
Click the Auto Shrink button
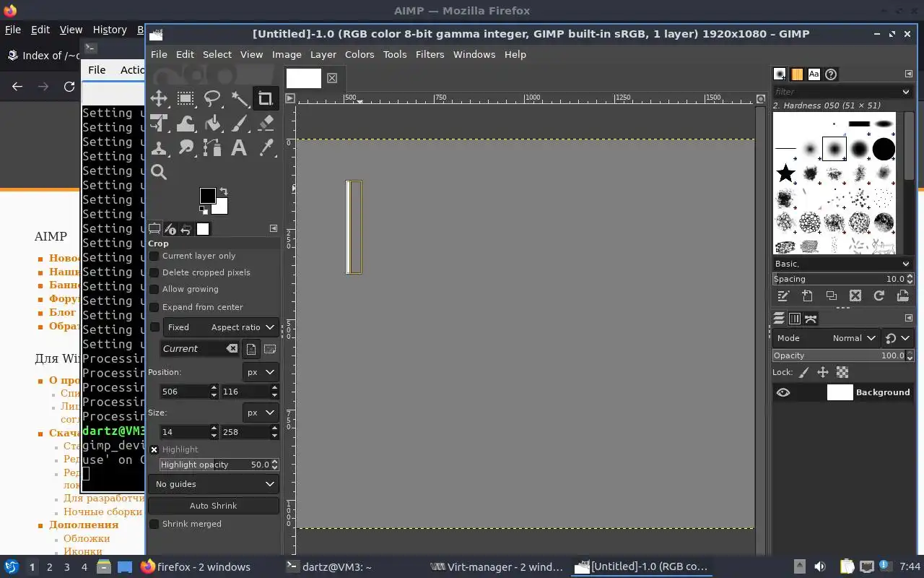click(x=214, y=506)
